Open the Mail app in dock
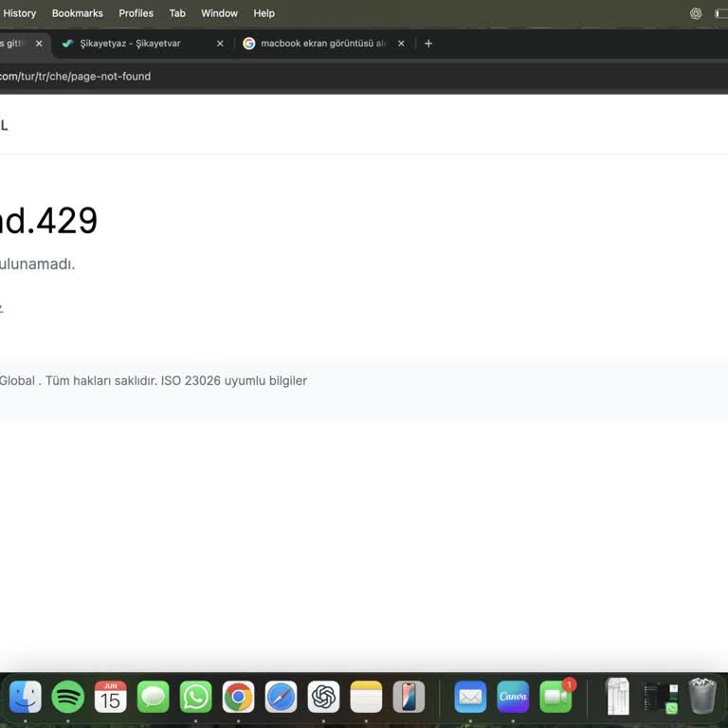Screen dimensions: 728x728 pyautogui.click(x=470, y=697)
